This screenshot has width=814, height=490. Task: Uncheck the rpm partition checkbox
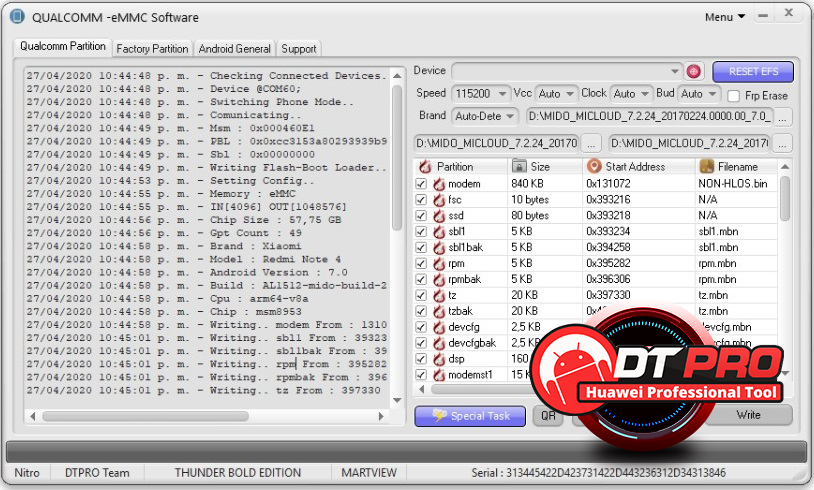[421, 264]
